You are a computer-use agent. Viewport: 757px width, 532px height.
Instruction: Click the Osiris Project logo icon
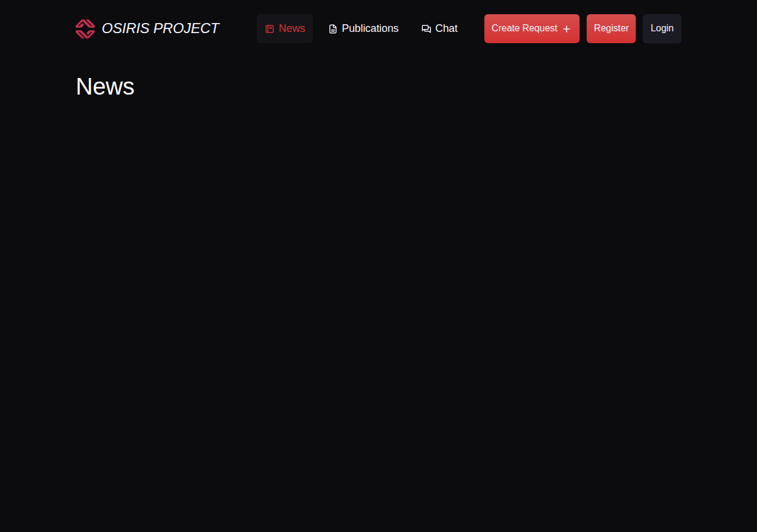pyautogui.click(x=85, y=28)
